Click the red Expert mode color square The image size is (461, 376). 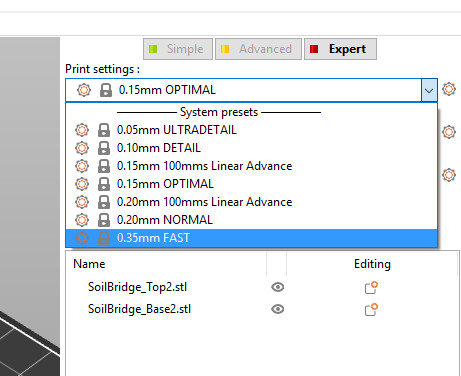(x=314, y=49)
